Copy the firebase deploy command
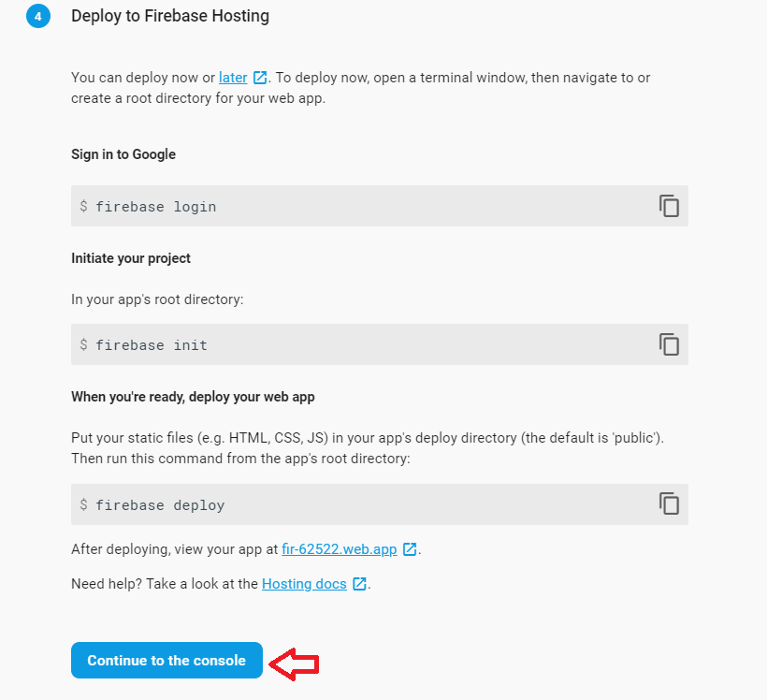This screenshot has height=700, width=767. (x=669, y=503)
